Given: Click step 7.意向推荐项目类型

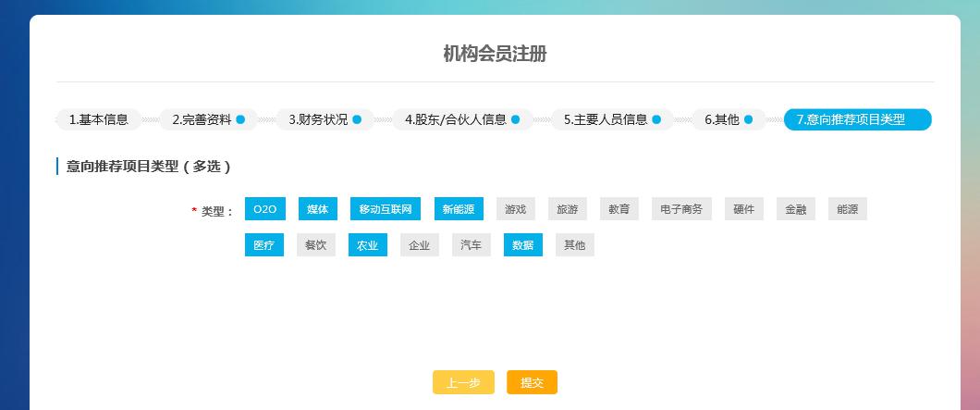Looking at the screenshot, I should point(857,119).
